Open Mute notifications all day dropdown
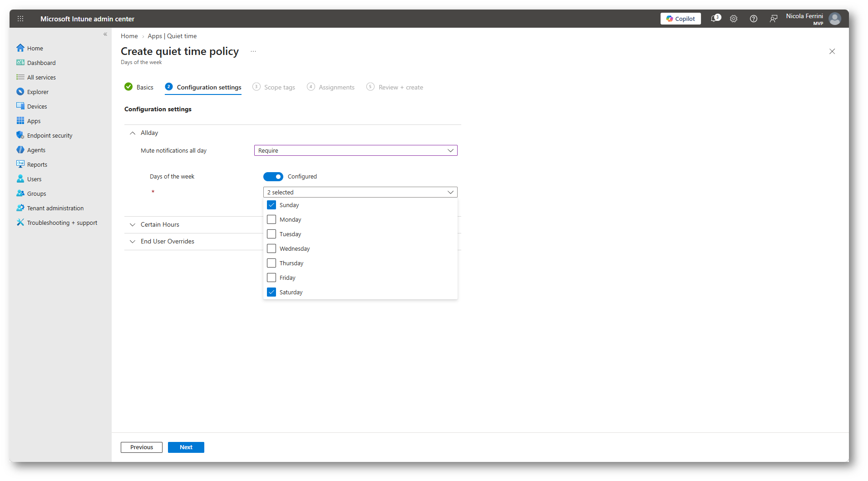The image size is (868, 481). point(356,150)
